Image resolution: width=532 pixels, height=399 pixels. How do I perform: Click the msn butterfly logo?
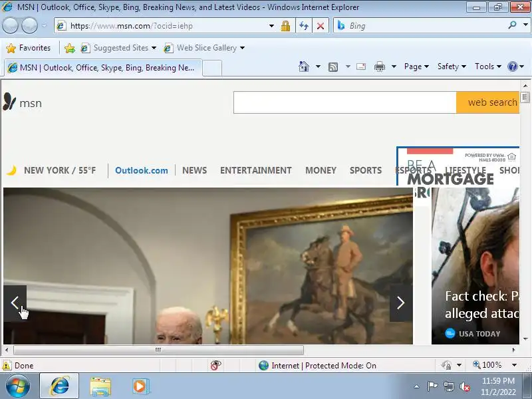click(x=23, y=102)
